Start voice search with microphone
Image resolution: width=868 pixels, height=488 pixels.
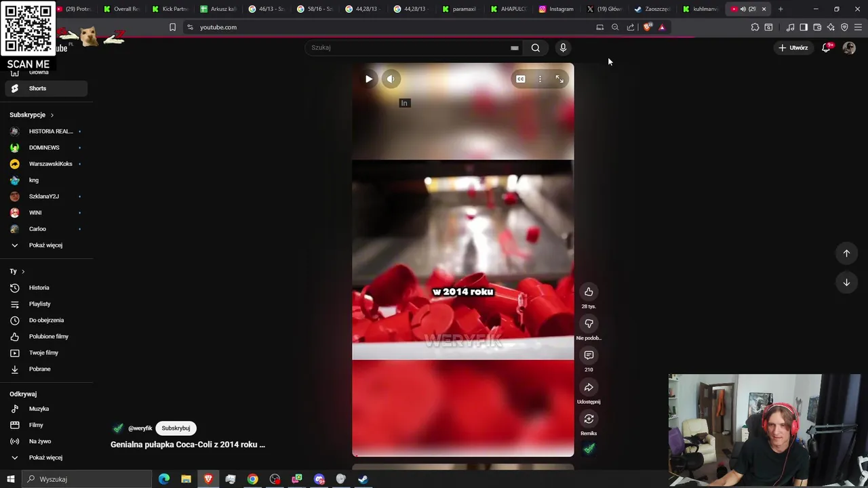tap(563, 47)
